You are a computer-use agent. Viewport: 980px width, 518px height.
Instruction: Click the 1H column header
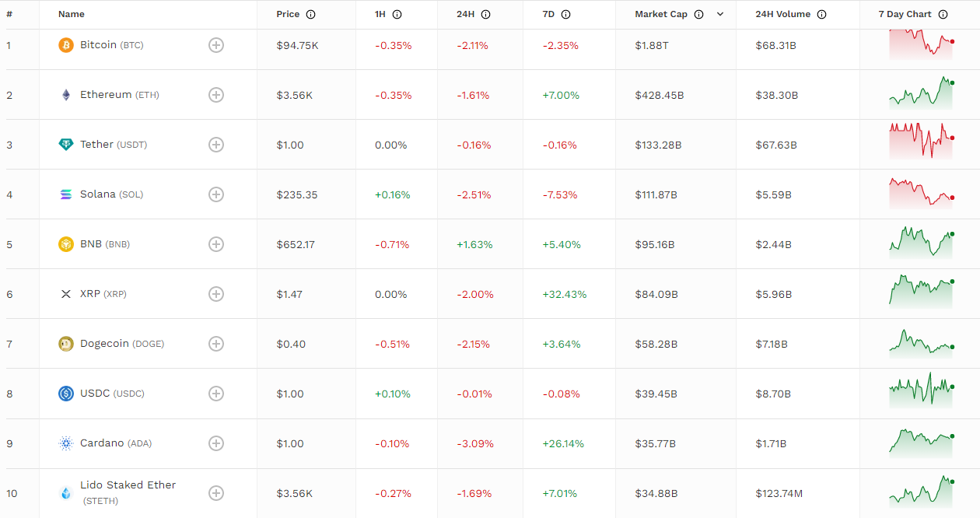click(x=380, y=14)
